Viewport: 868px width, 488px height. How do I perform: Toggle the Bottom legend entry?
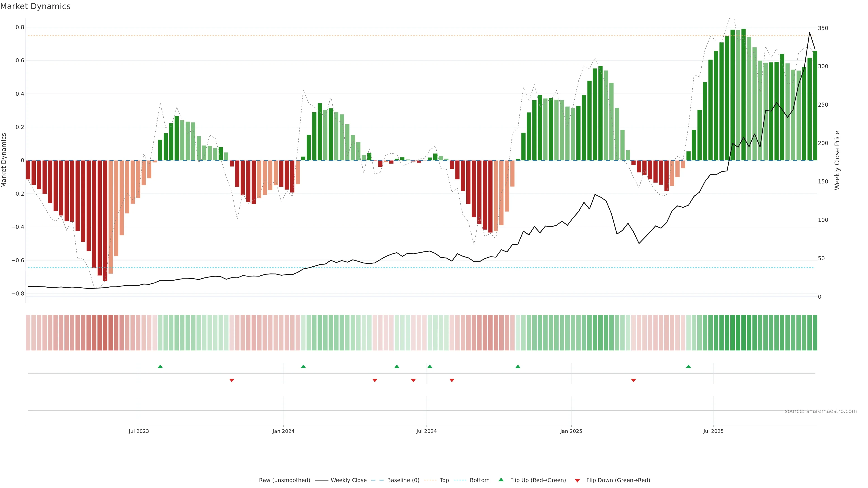pyautogui.click(x=479, y=480)
